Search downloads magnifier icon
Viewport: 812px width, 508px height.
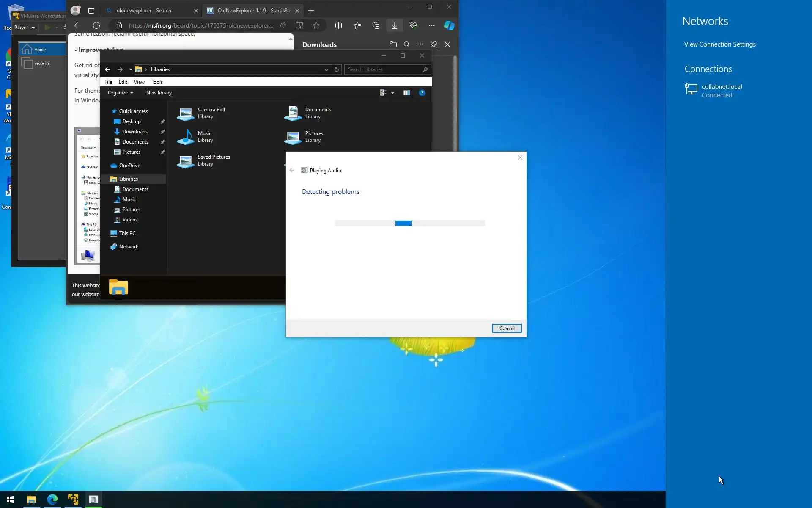pyautogui.click(x=406, y=44)
